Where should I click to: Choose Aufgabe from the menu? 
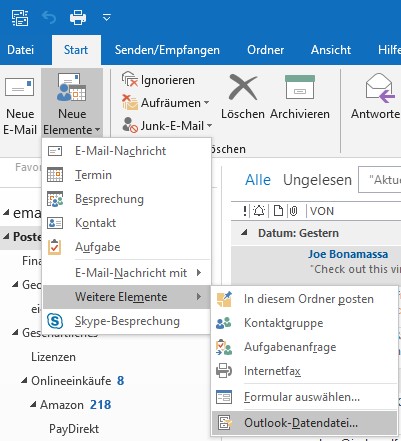127,247
